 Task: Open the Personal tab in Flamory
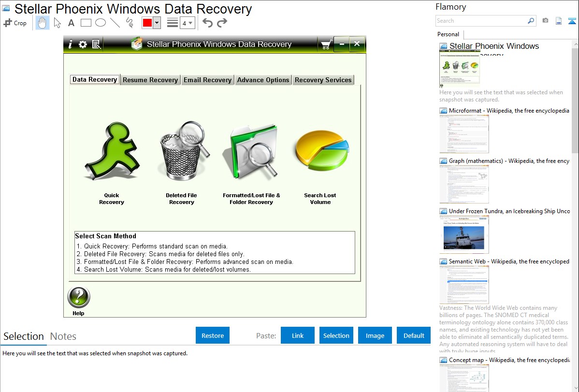(x=449, y=34)
